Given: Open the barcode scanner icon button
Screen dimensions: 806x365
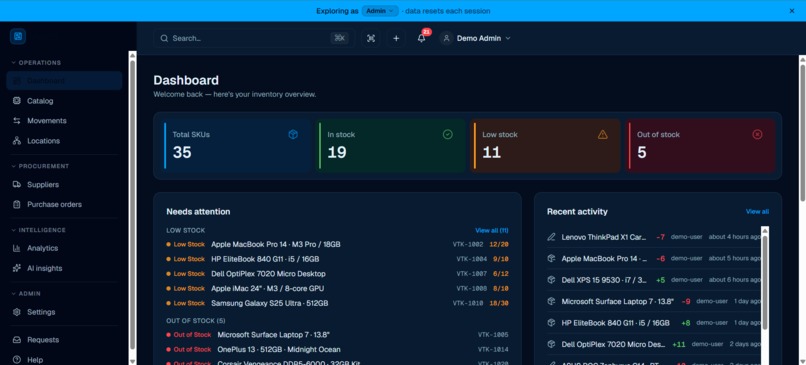Looking at the screenshot, I should tap(371, 39).
